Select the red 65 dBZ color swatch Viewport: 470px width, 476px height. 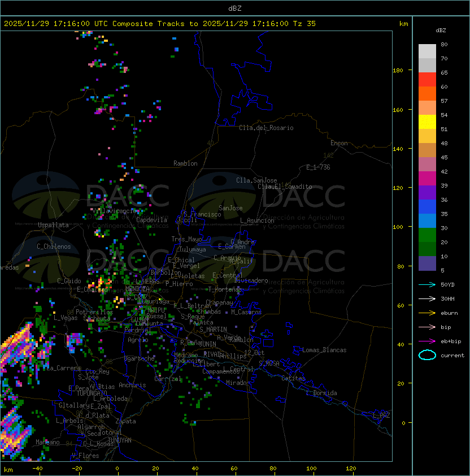coord(427,80)
